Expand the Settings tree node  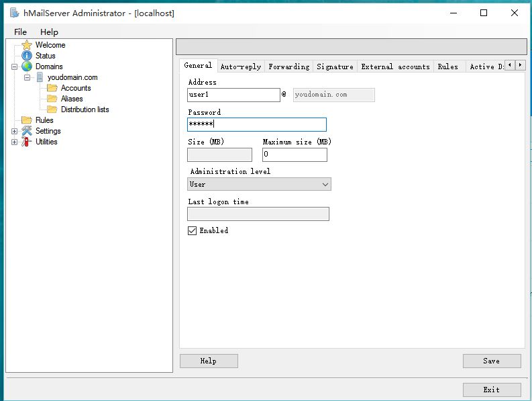(14, 131)
